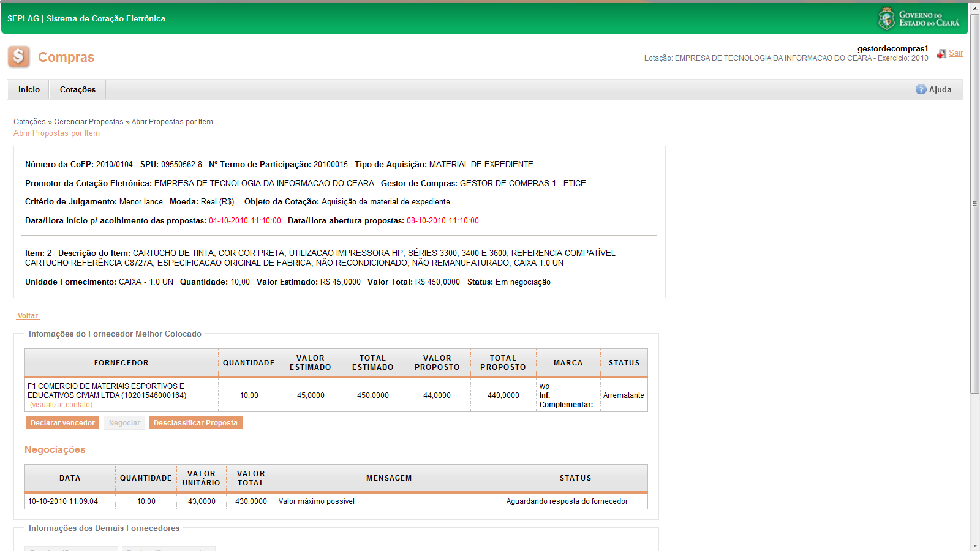
Task: Click Desclassificar Proposta button
Action: click(195, 423)
